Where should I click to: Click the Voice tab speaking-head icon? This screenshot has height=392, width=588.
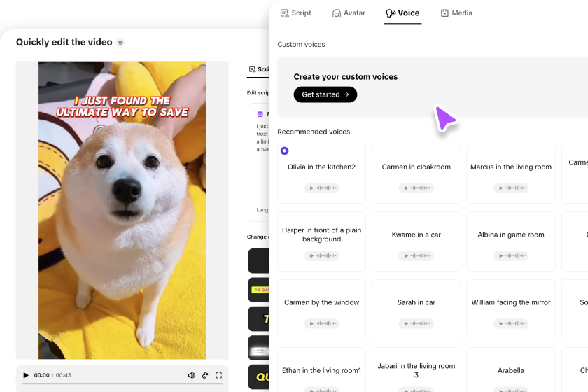coord(391,13)
